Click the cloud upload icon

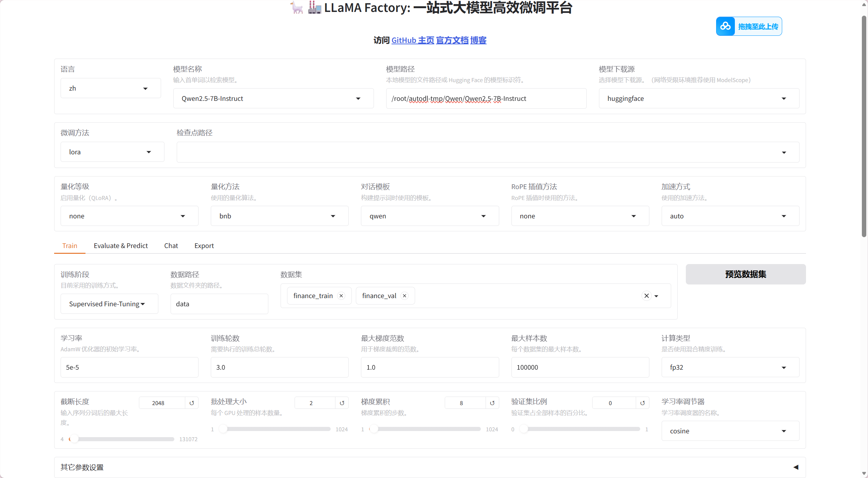coord(725,26)
